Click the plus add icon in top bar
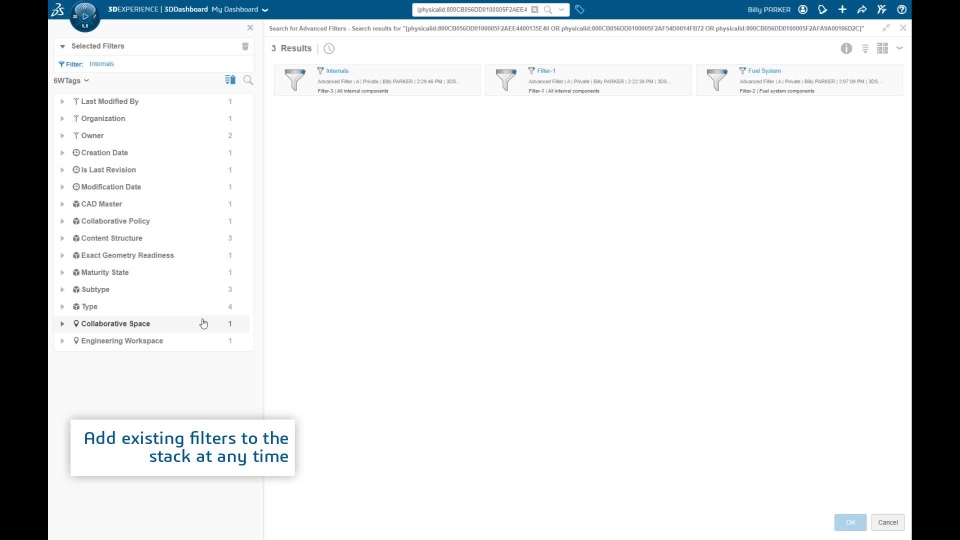This screenshot has height=540, width=960. [842, 10]
